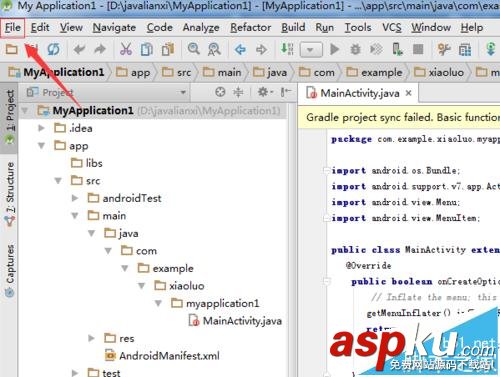This screenshot has width=500, height=377.
Task: Click the Undo arrow icon
Action: click(79, 50)
